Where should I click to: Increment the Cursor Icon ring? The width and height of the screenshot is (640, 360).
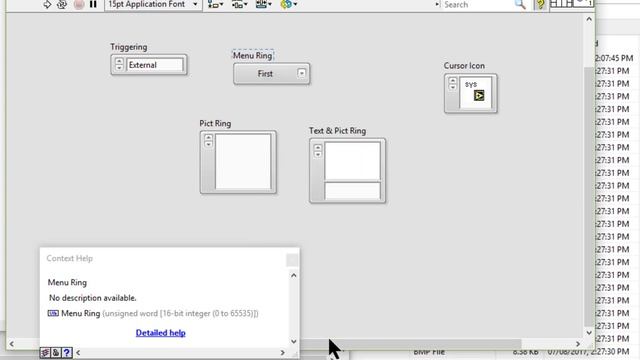pyautogui.click(x=452, y=81)
